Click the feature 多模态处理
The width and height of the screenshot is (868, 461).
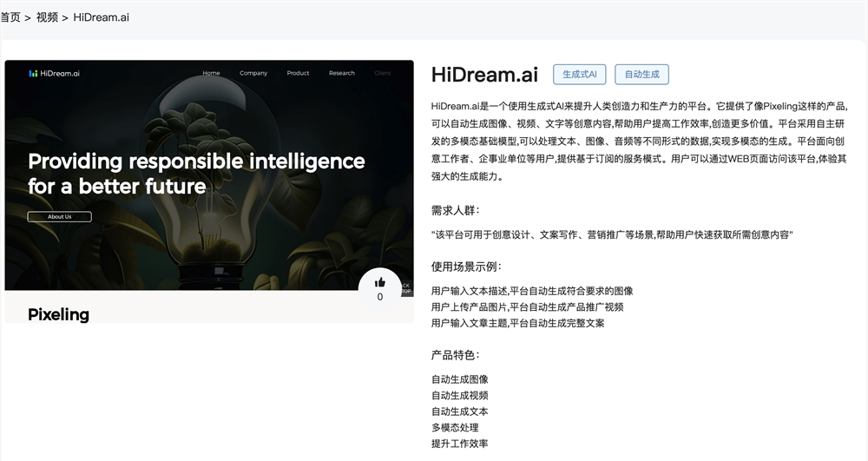[455, 428]
